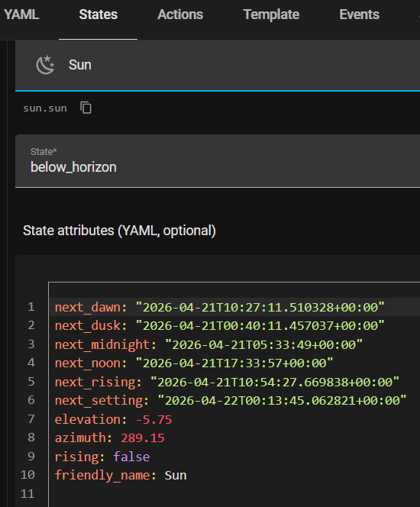The image size is (420, 507).
Task: Click the State input field with below_horizon
Action: (x=218, y=161)
